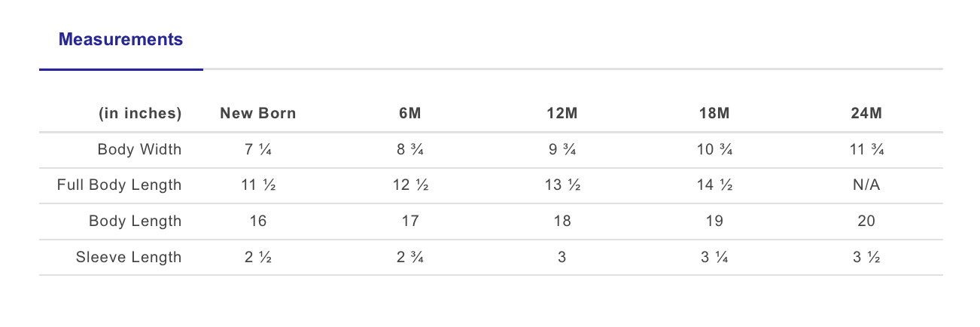Select the 18M size header
This screenshot has height=327, width=980.
tap(714, 114)
